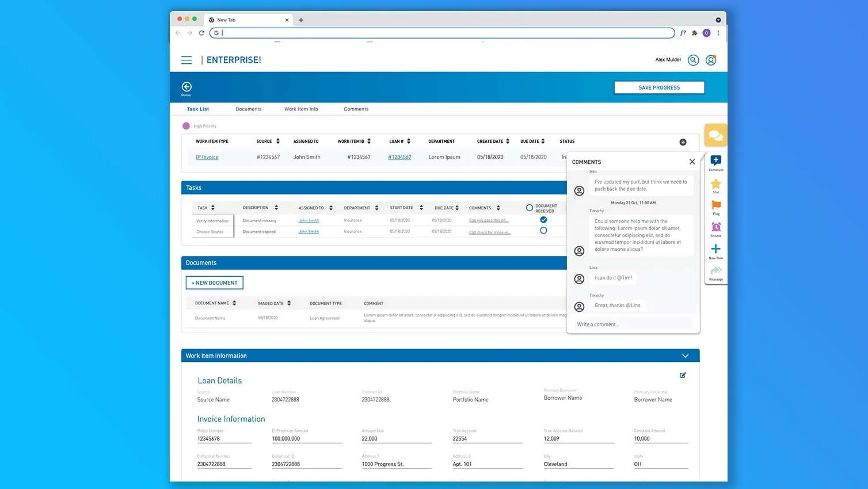Click the + NEW DOCUMENT button
This screenshot has height=489, width=868.
pos(215,283)
